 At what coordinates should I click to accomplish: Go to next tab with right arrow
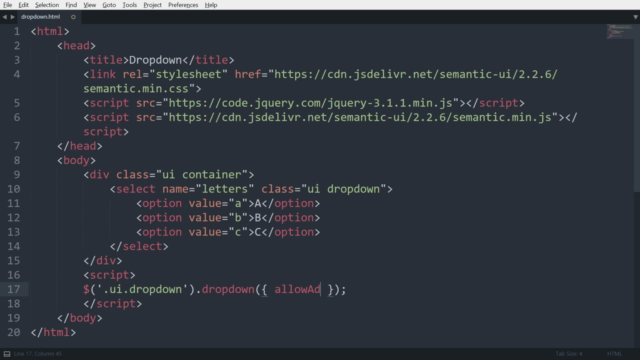coord(13,17)
